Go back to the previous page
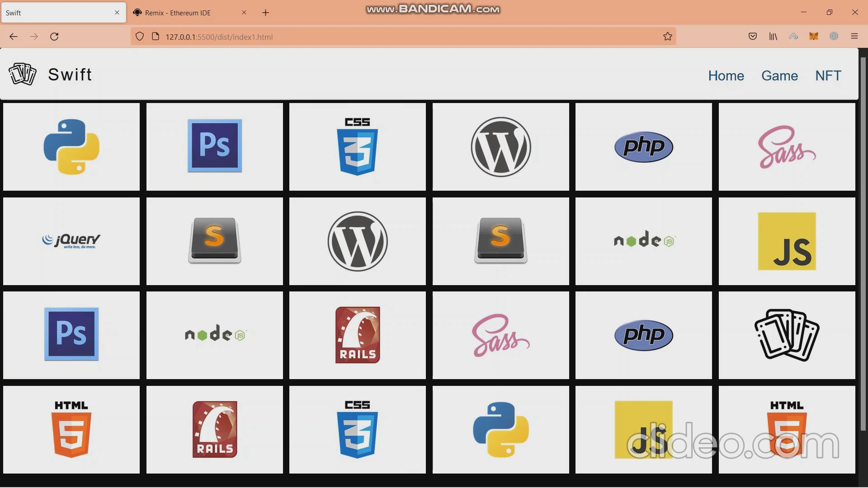 click(x=14, y=37)
